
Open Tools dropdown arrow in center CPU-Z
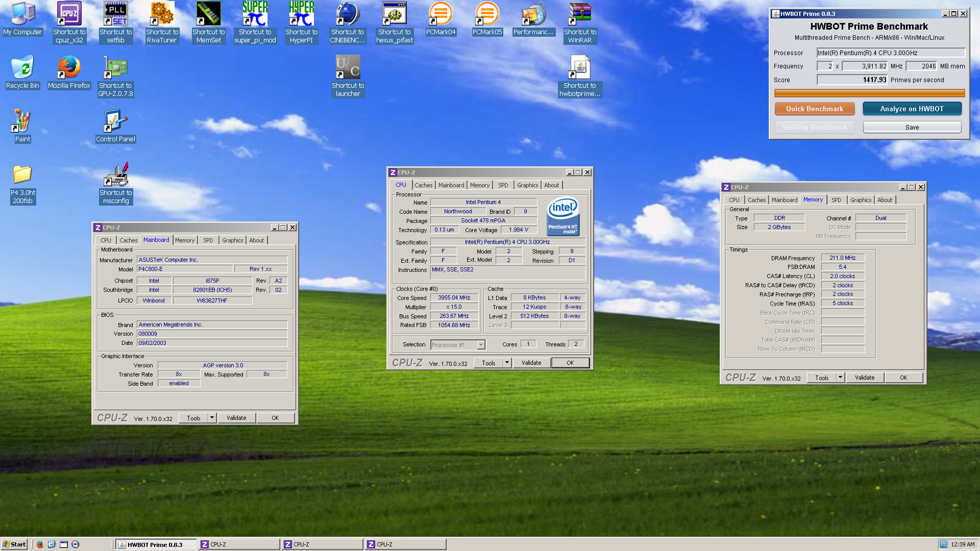(x=507, y=363)
